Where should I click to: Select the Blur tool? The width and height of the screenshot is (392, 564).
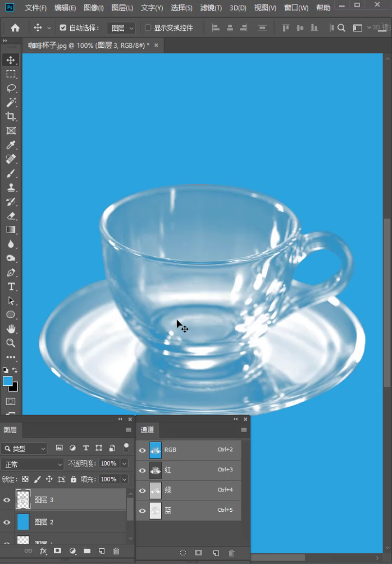tap(11, 244)
